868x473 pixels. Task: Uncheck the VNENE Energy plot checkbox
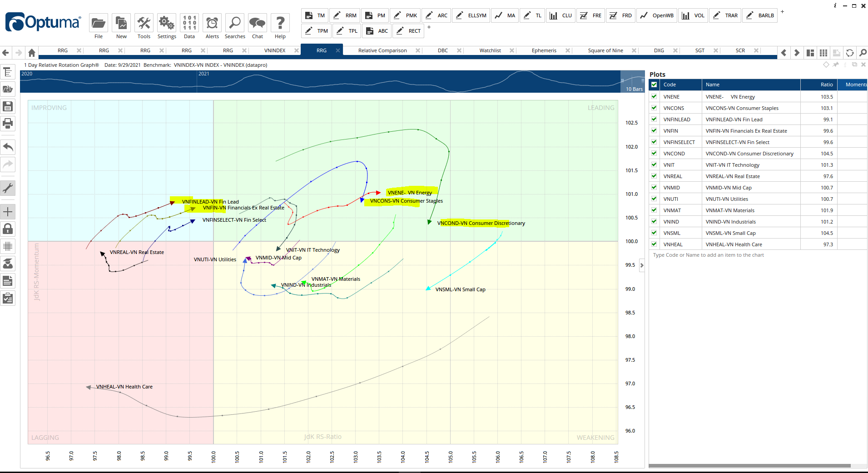[x=654, y=97]
